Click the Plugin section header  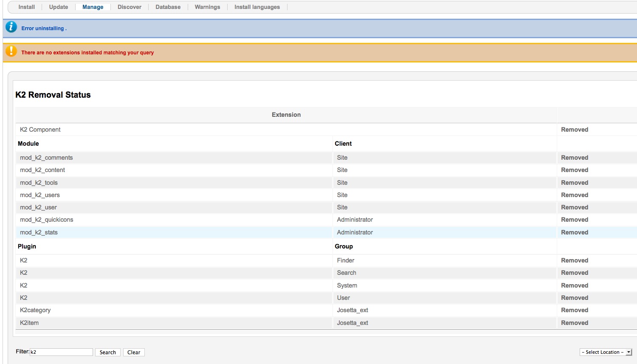pos(27,246)
